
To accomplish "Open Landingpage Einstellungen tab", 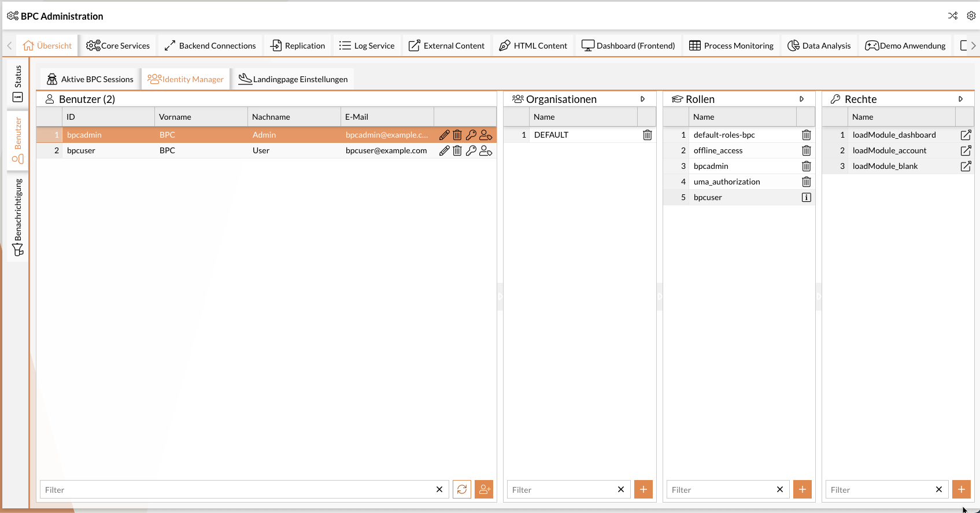I will (x=293, y=79).
